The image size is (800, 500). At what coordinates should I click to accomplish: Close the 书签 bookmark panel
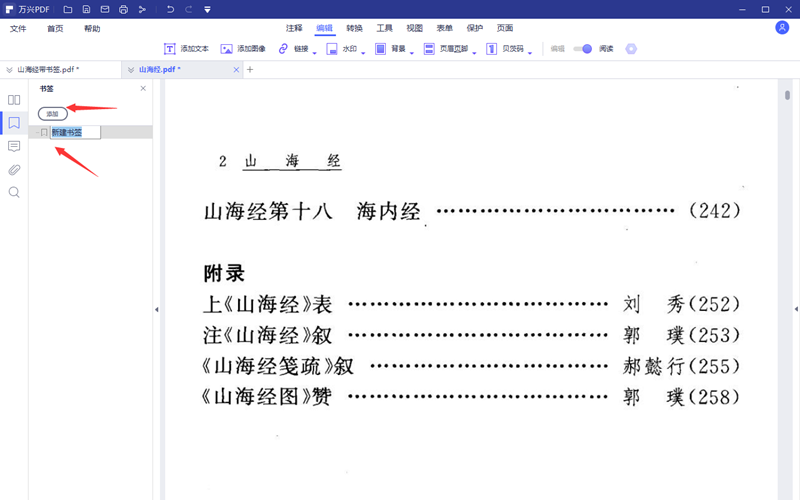click(x=143, y=89)
